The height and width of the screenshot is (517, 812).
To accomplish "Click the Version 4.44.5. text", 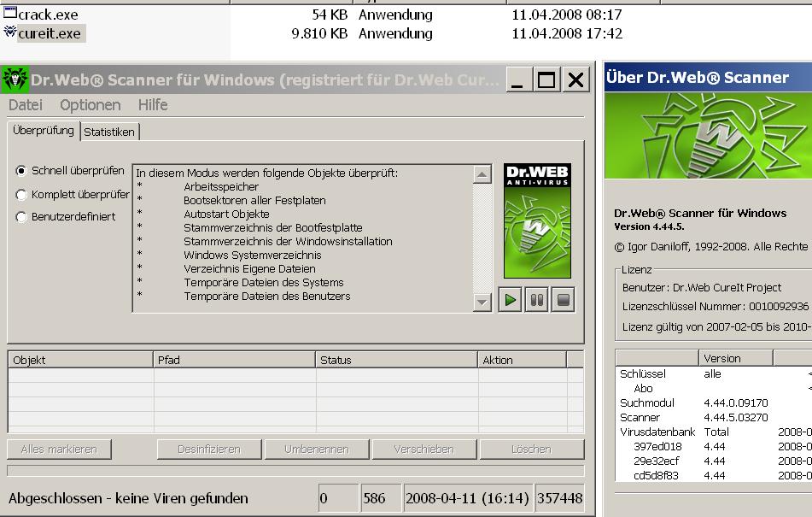I will tap(649, 226).
